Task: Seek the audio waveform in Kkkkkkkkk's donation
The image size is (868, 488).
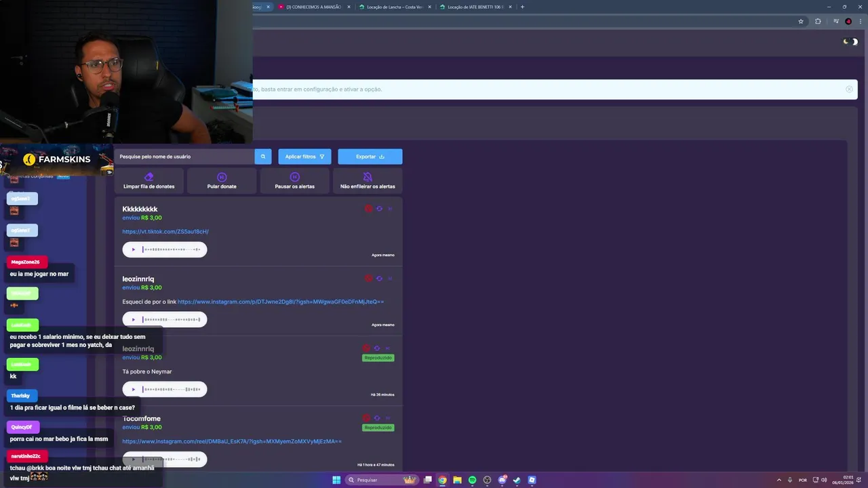Action: click(172, 249)
